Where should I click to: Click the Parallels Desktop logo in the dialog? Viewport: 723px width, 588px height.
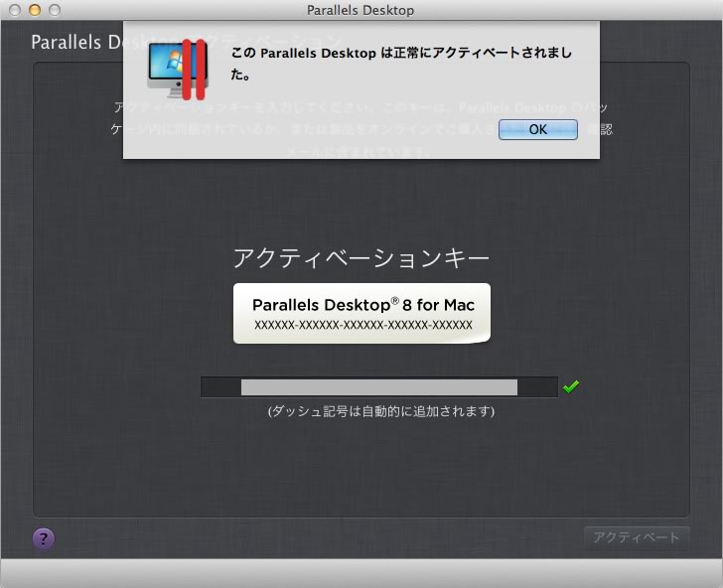[178, 70]
